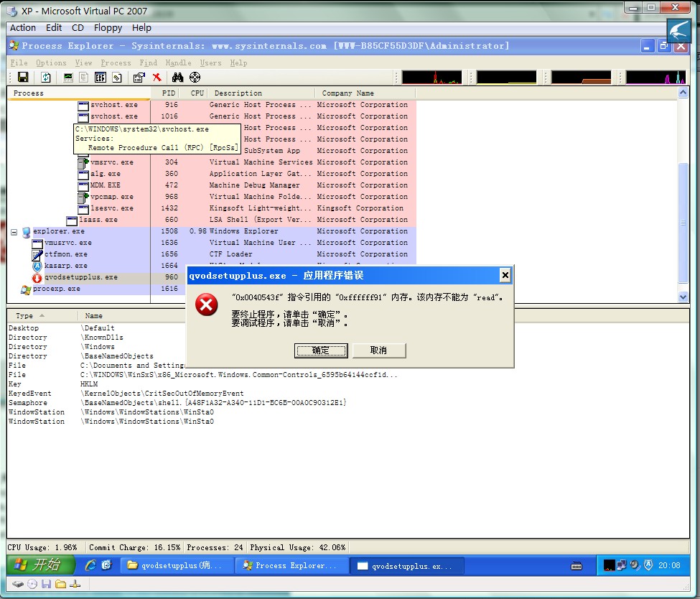Viewport: 700px width, 599px height.
Task: Click the commit history graph with yellow line
Action: tap(506, 78)
